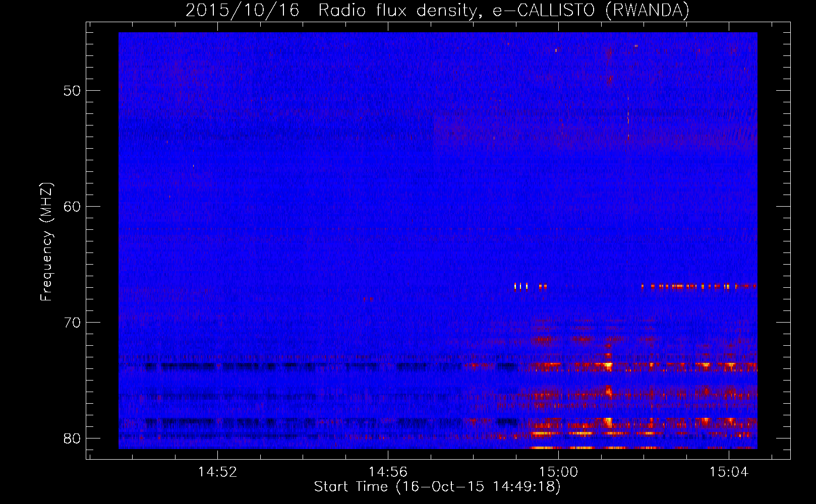Click the '70' frequency tick label
This screenshot has width=816, height=504.
(x=72, y=323)
